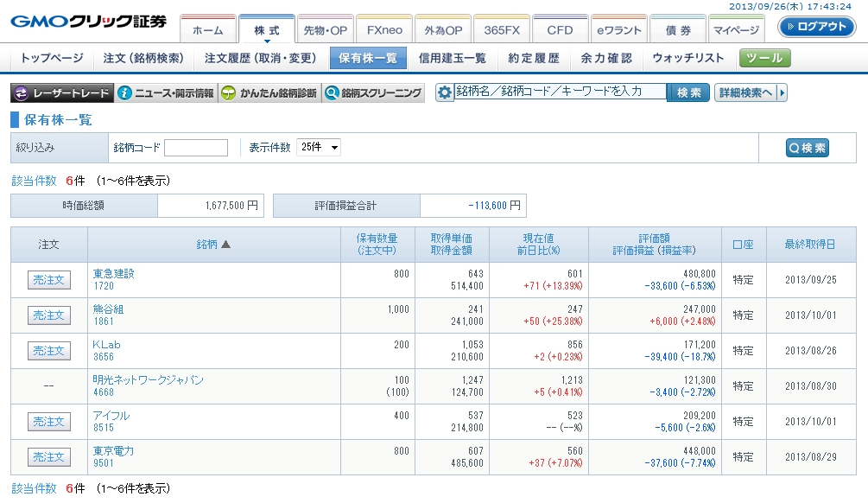Expand the 株式 tab menu
The image size is (868, 503).
coord(267,30)
